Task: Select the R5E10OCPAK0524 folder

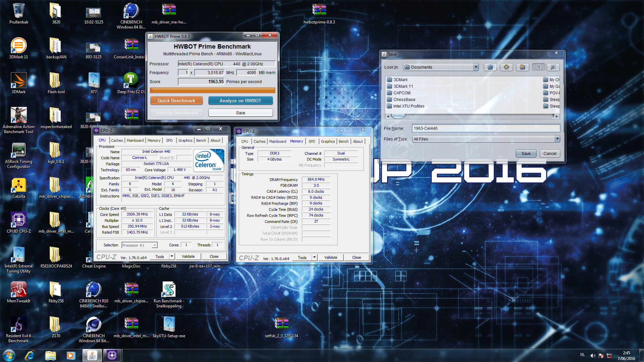Action: (x=56, y=258)
